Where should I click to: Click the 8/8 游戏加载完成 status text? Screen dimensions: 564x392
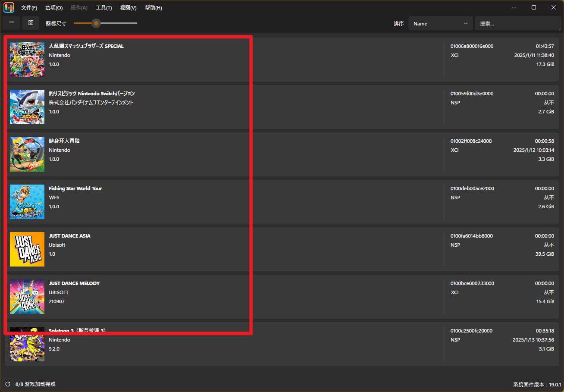35,384
